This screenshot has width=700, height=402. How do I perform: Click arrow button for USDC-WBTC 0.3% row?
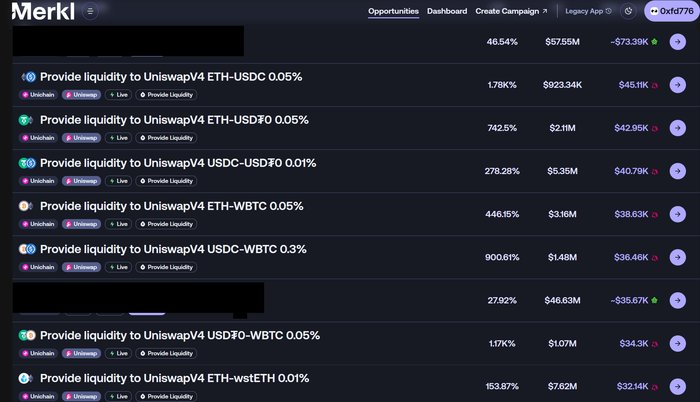click(x=677, y=257)
